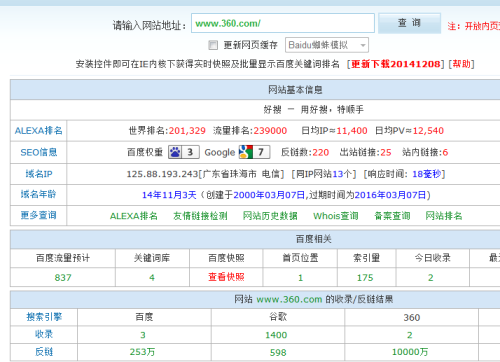Click Baidu backlinks value 253万
500x362 pixels.
[142, 352]
